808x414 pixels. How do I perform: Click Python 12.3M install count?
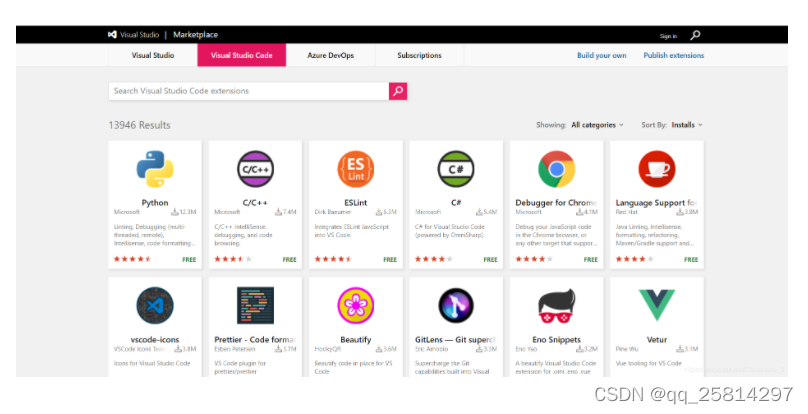point(184,212)
